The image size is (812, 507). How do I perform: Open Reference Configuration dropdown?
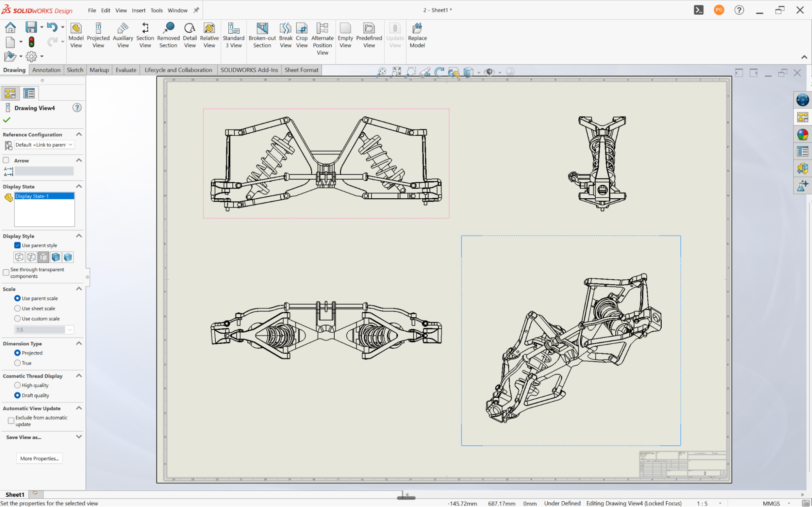(x=44, y=145)
